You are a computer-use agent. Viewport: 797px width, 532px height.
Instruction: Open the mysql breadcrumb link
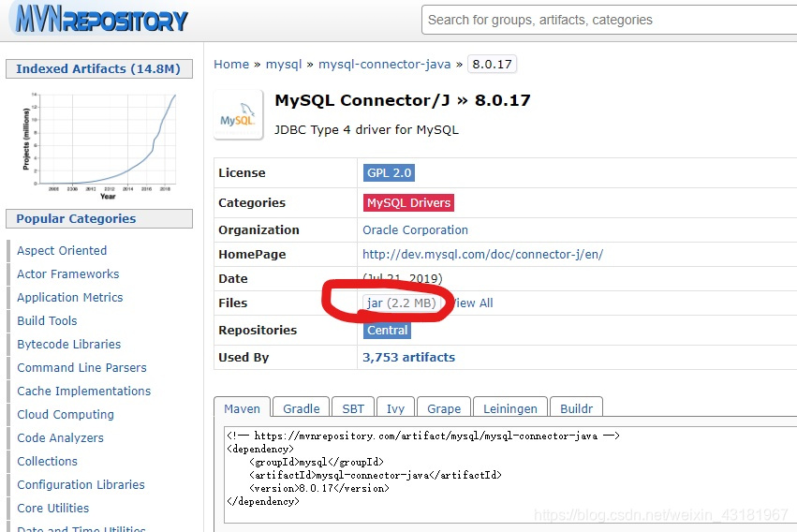click(284, 65)
